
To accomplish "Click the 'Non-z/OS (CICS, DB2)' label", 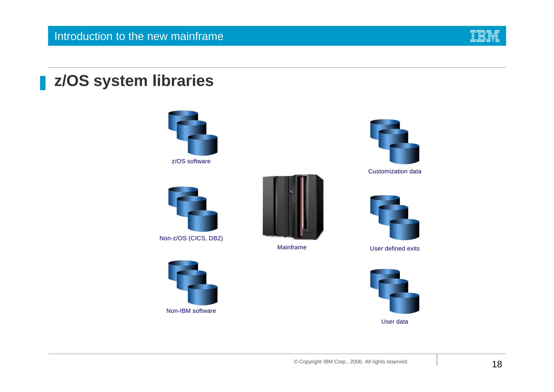I will pos(191,238).
